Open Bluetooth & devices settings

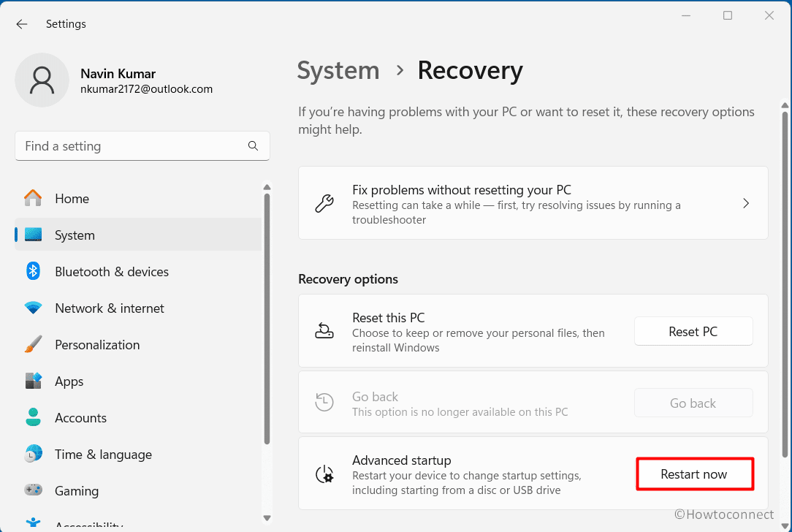tap(138, 271)
